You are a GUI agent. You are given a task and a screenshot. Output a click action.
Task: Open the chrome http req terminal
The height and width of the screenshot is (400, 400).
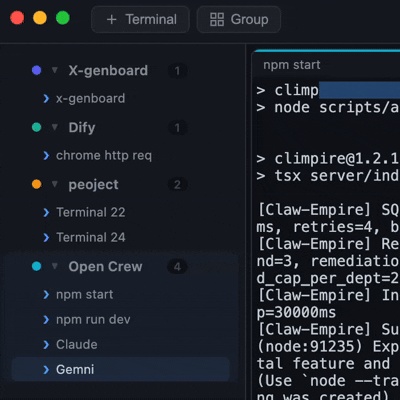[120, 156]
